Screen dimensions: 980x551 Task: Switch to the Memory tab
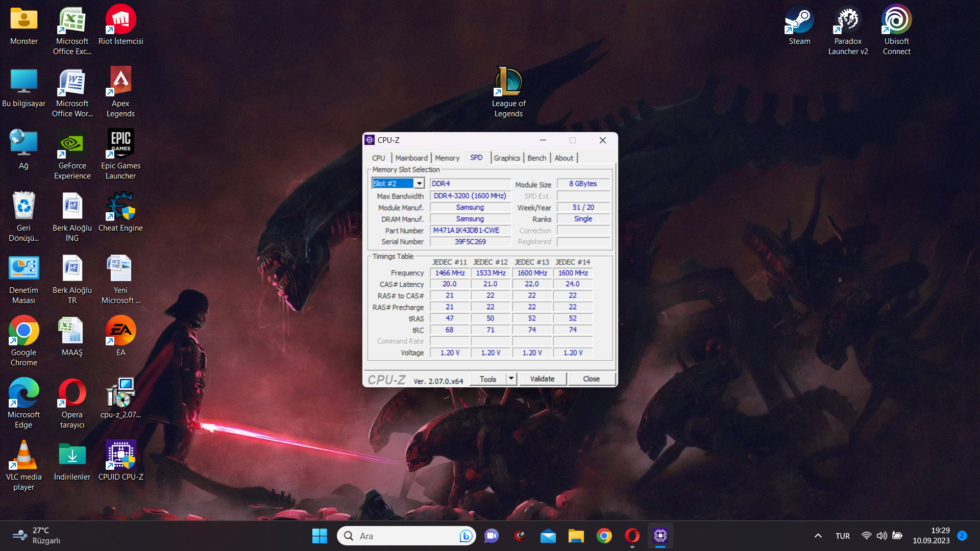pyautogui.click(x=447, y=158)
